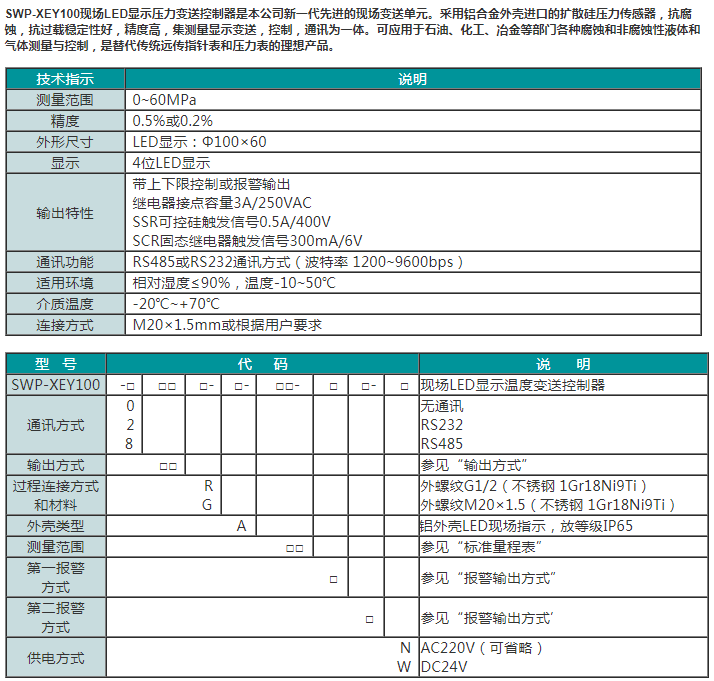This screenshot has width=714, height=681.
Task: Click 'AC220V（可省略）' description
Action: coord(481,648)
